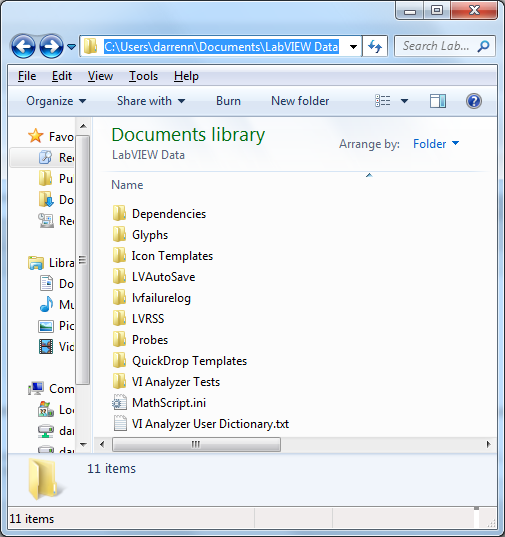Viewport: 505px width, 537px height.
Task: Click Music library in navigation pane
Action: tap(56, 304)
